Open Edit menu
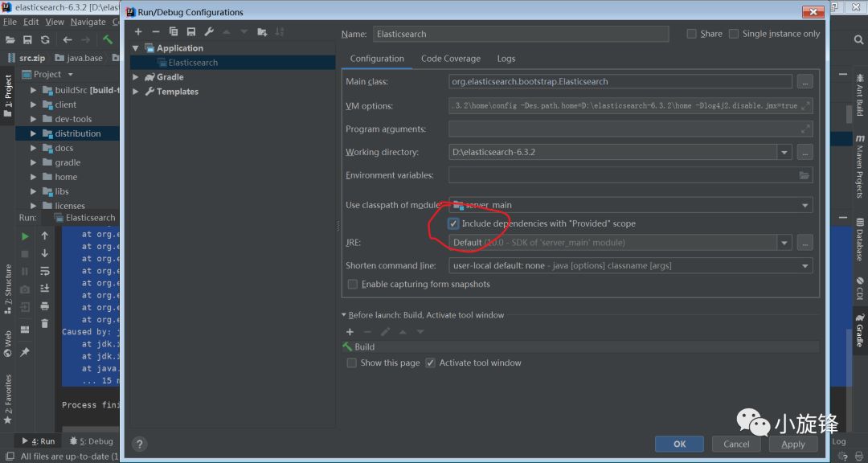Image resolution: width=868 pixels, height=463 pixels. coord(31,22)
